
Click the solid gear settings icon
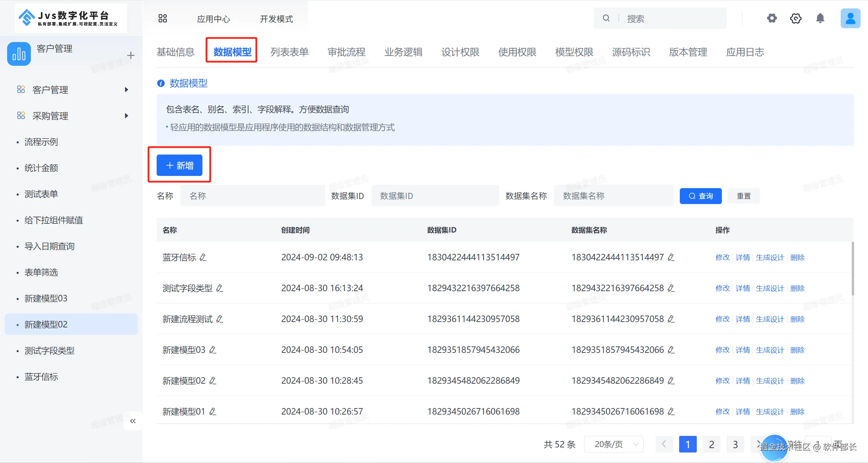pos(772,18)
